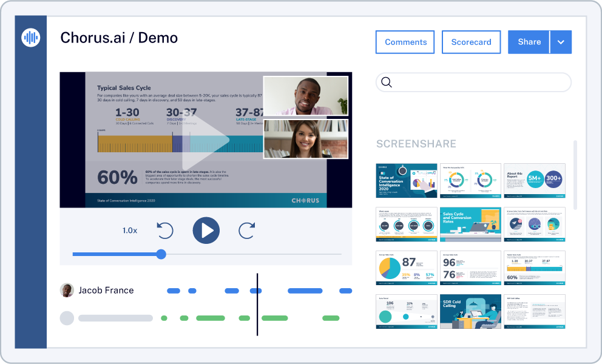Screen dimensions: 602x364
Task: Open the sales cycle timeline thumbnail showing 60%
Action: point(535,268)
